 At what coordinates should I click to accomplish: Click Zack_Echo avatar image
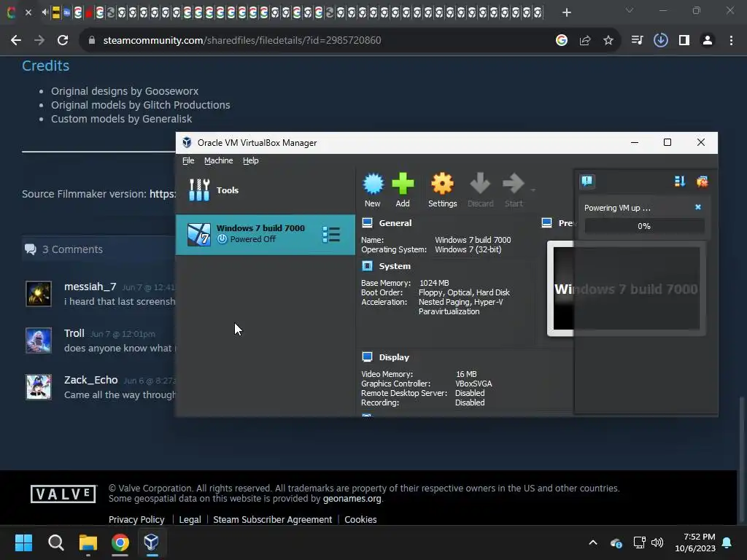pos(39,386)
